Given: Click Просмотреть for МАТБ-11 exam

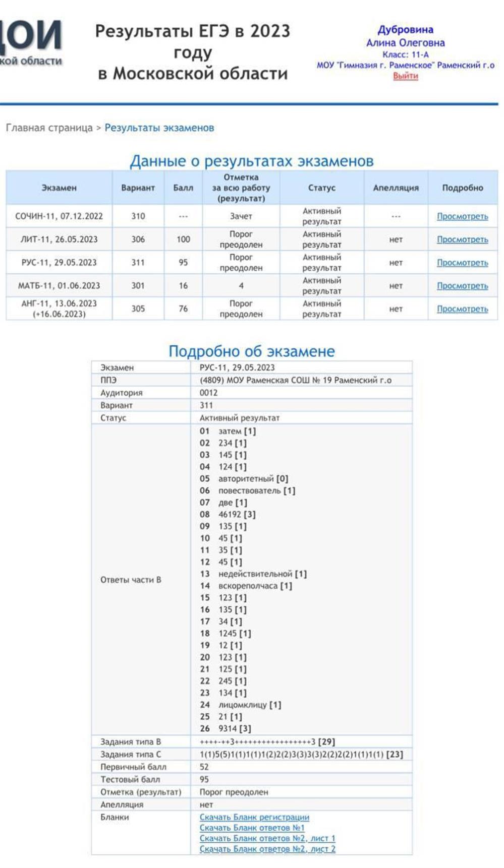Looking at the screenshot, I should [462, 286].
